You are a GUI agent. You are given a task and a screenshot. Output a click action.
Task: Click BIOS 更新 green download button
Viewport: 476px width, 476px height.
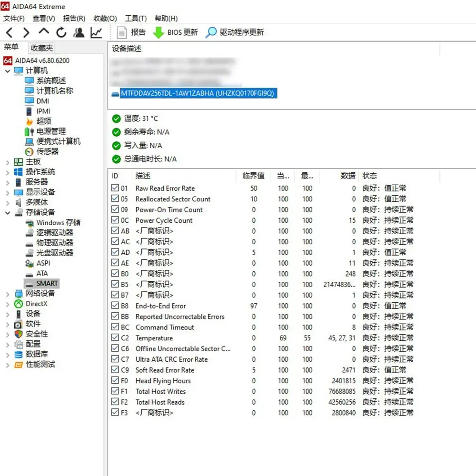pyautogui.click(x=175, y=32)
